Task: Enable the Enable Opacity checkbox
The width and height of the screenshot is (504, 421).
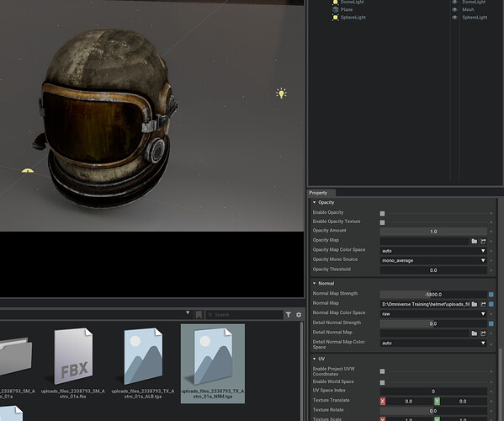Action: click(382, 213)
